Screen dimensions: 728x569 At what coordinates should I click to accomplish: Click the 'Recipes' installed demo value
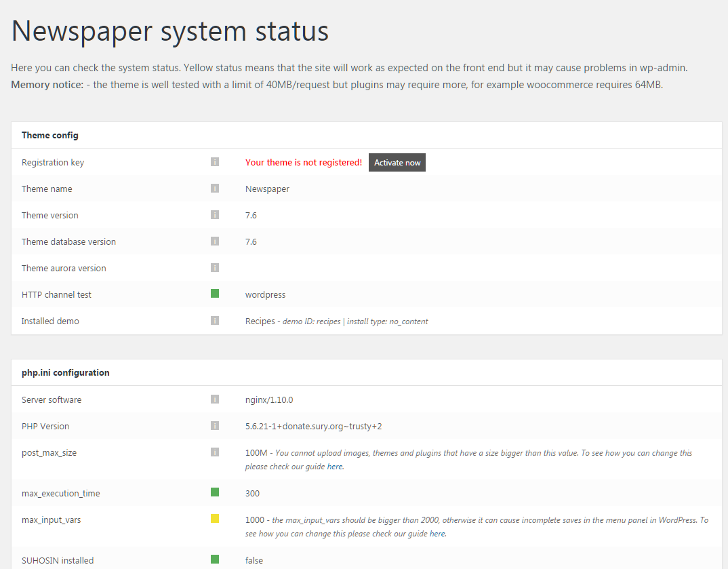(260, 321)
